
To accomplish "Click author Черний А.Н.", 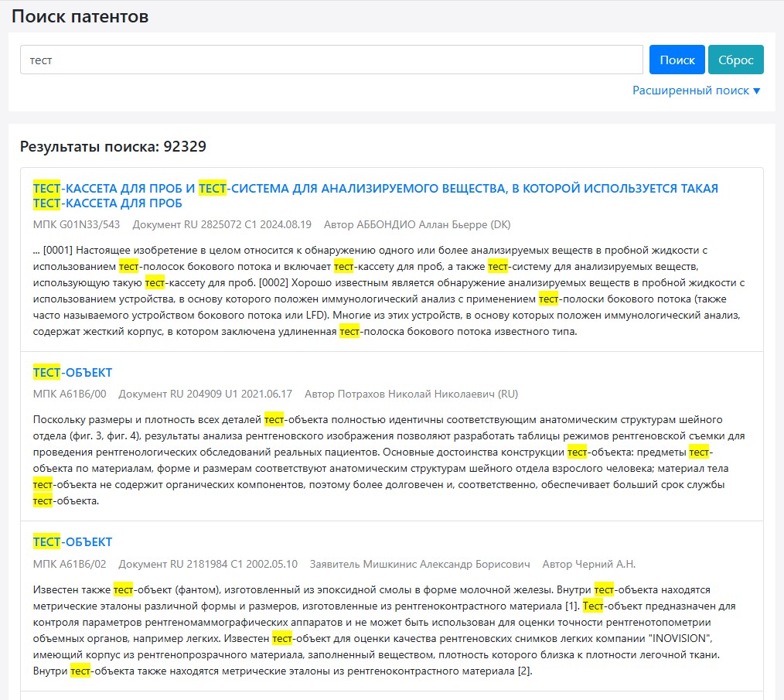I will tap(589, 564).
